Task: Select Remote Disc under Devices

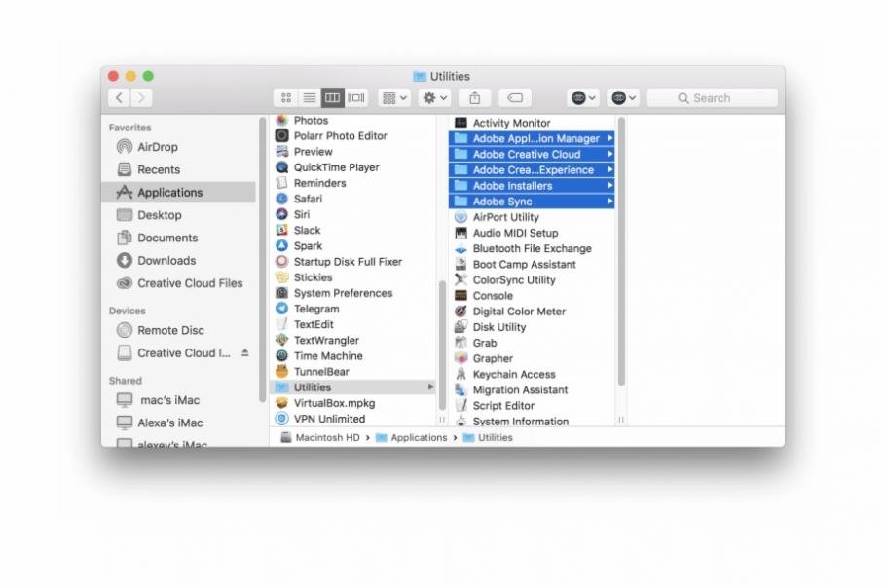Action: click(178, 330)
